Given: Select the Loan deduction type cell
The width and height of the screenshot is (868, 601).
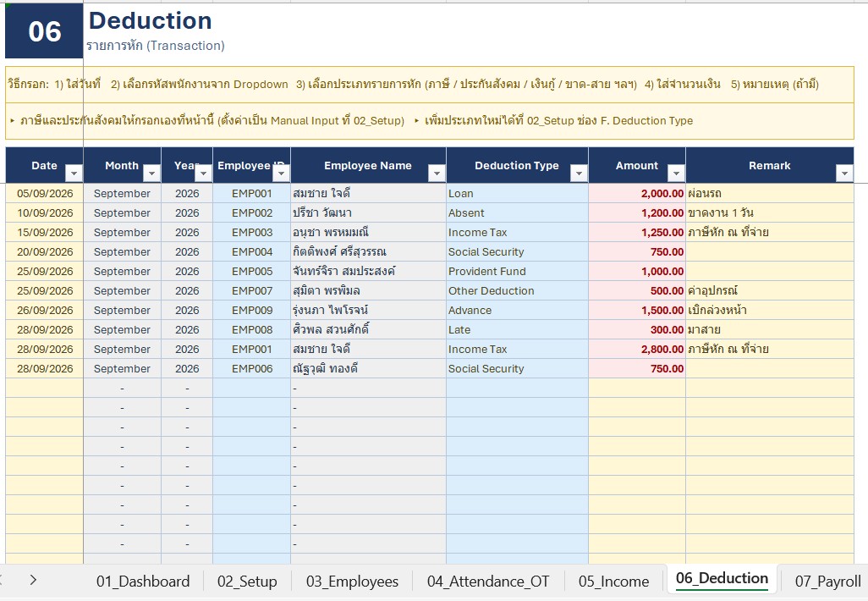Looking at the screenshot, I should coord(517,193).
